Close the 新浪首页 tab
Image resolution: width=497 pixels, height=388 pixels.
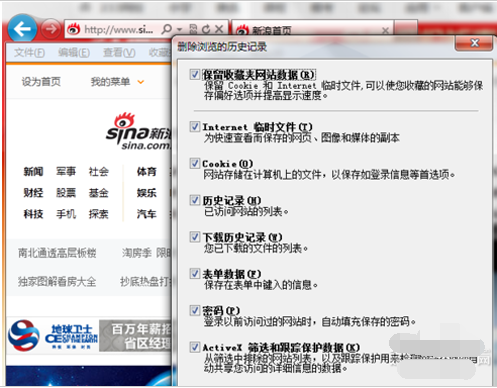point(385,31)
